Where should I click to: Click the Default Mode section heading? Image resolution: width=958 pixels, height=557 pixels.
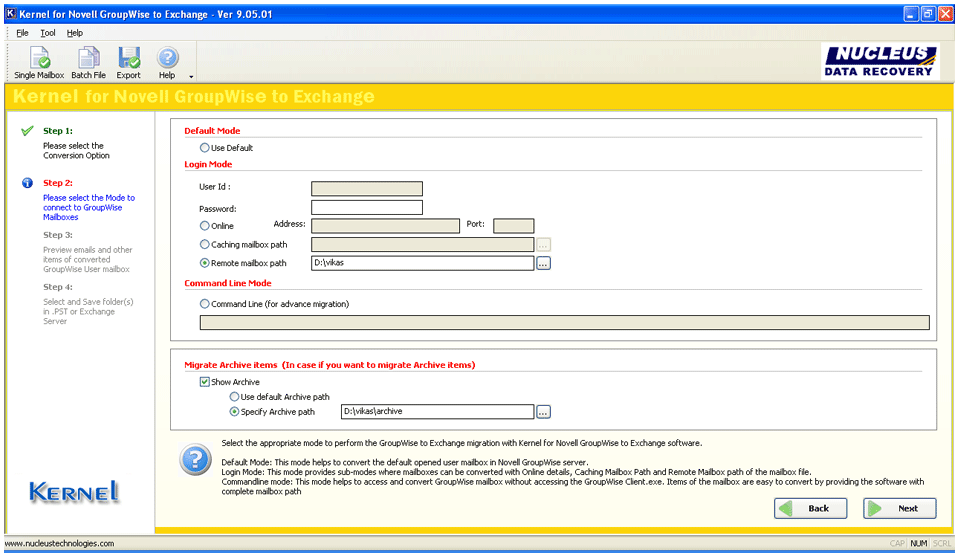point(212,131)
